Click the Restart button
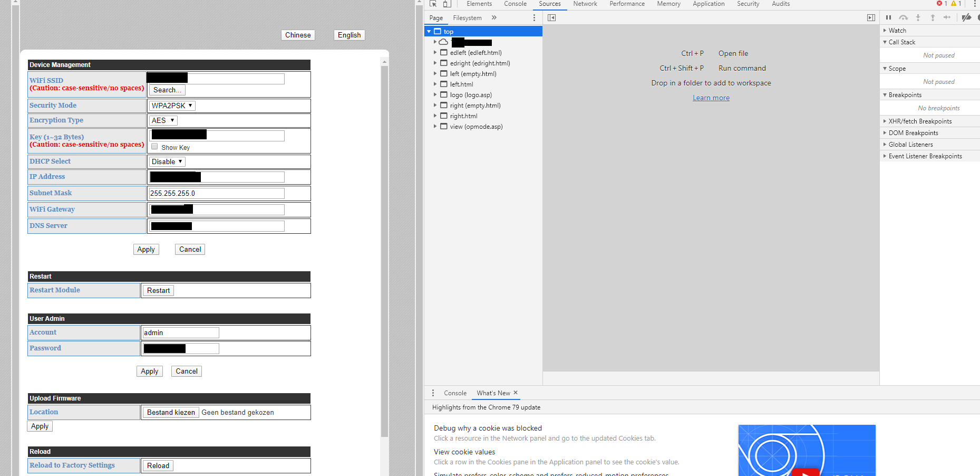 (158, 290)
